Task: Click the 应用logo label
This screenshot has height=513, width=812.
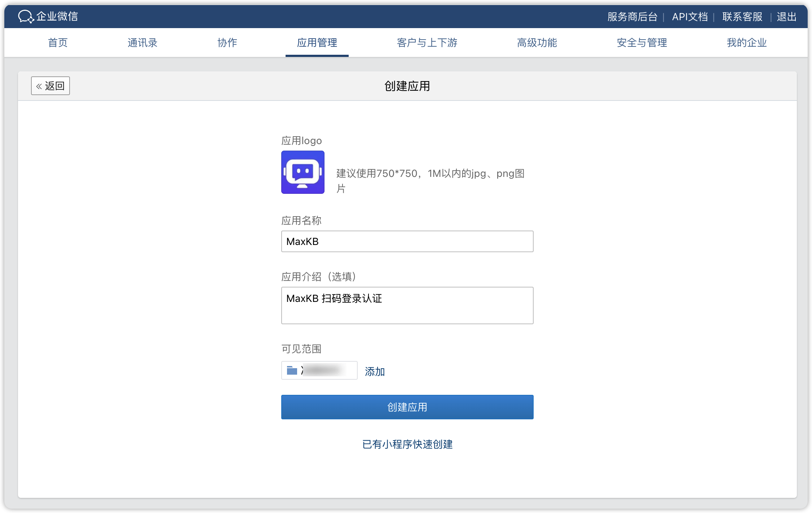Action: (301, 140)
